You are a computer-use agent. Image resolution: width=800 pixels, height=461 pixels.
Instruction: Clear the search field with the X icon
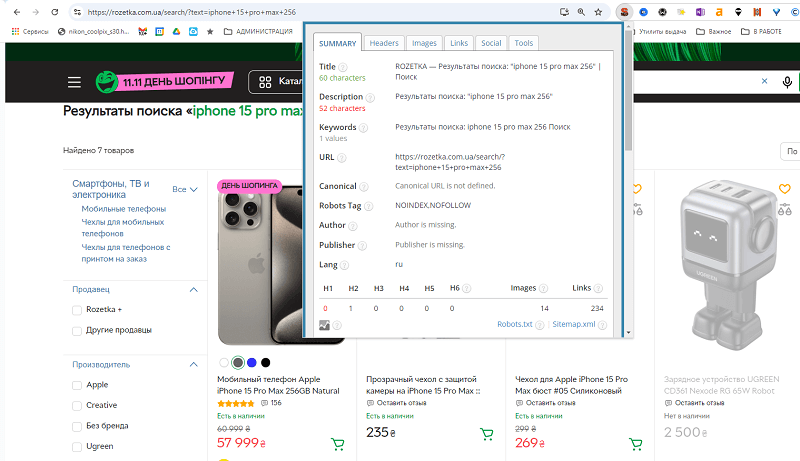764,81
